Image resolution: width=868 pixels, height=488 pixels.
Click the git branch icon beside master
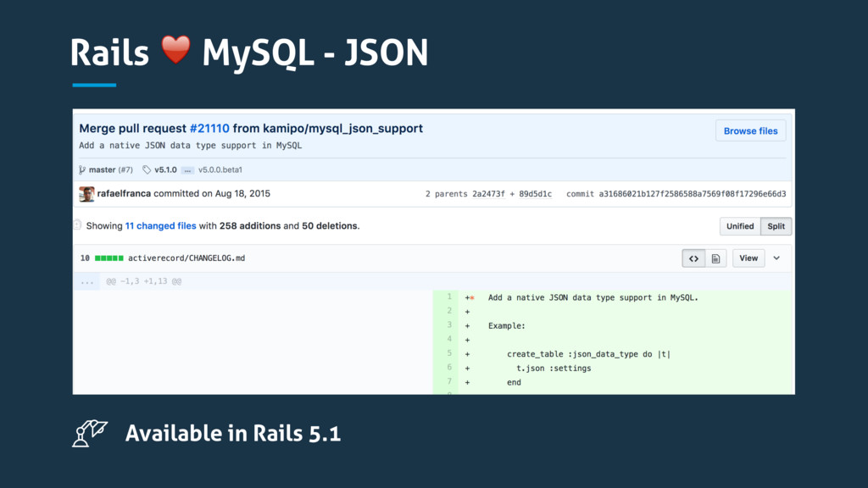pyautogui.click(x=82, y=169)
